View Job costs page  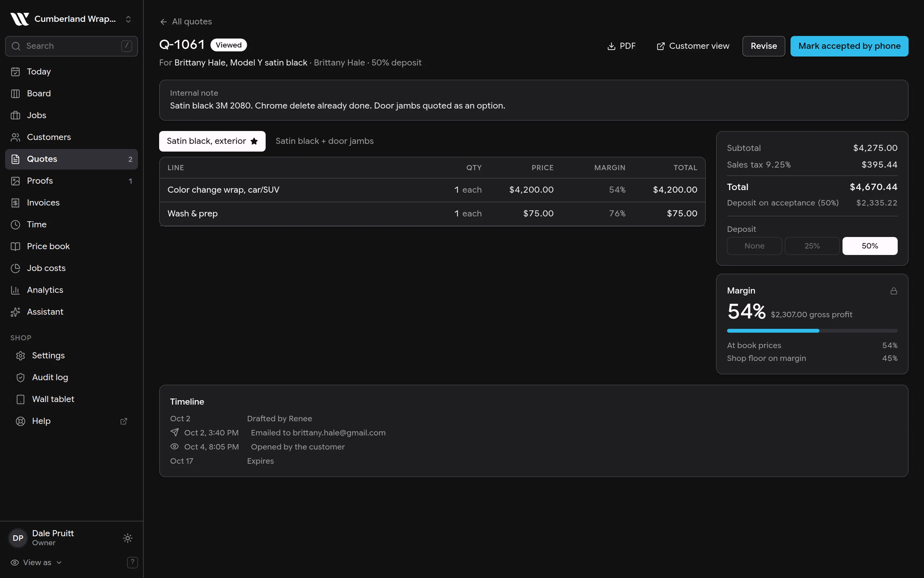click(72, 268)
